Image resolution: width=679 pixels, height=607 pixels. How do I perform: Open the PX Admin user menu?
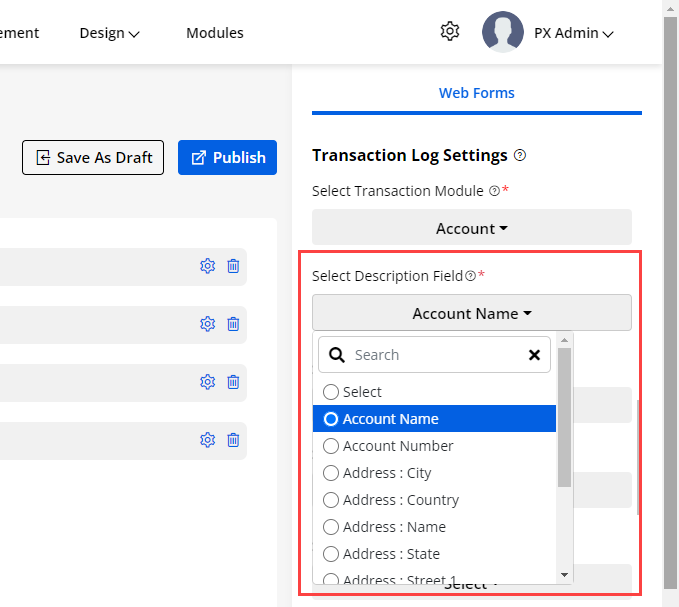pyautogui.click(x=573, y=33)
